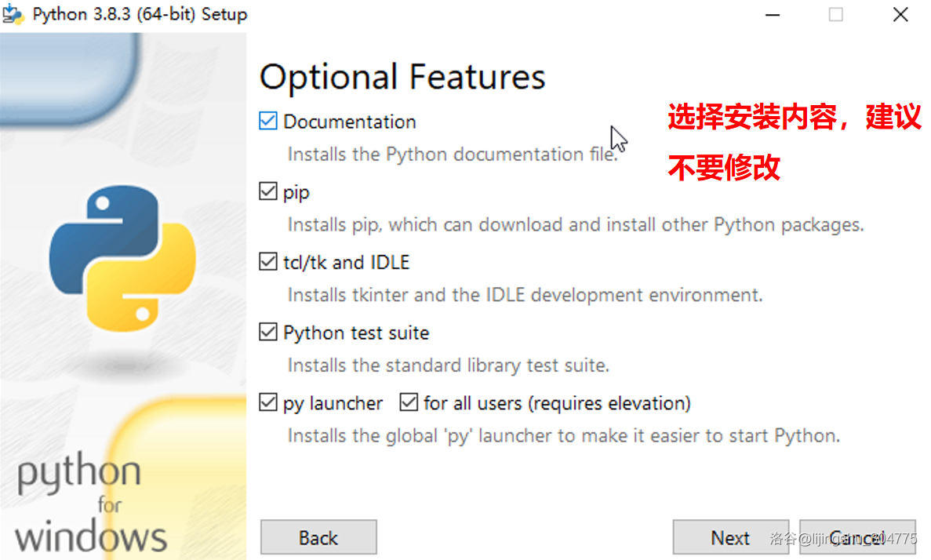Uncheck the Documentation checkbox
The height and width of the screenshot is (560, 931).
[268, 121]
